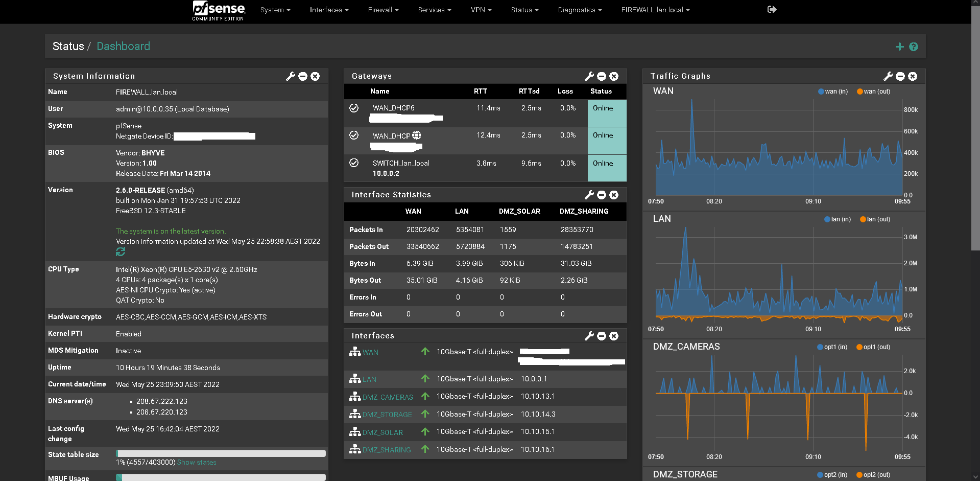The height and width of the screenshot is (481, 980).
Task: Open Traffic Graphs settings wrench
Action: click(x=888, y=76)
